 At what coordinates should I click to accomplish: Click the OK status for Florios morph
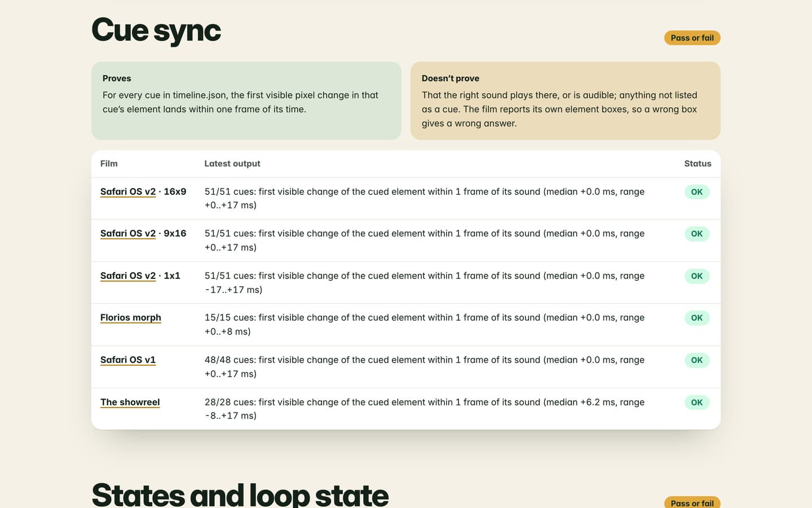[x=697, y=318]
